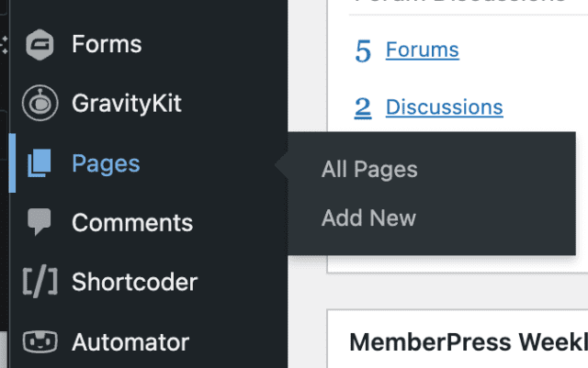Screen dimensions: 588x368
Task: Click the Comments speech bubble icon
Action: [39, 222]
